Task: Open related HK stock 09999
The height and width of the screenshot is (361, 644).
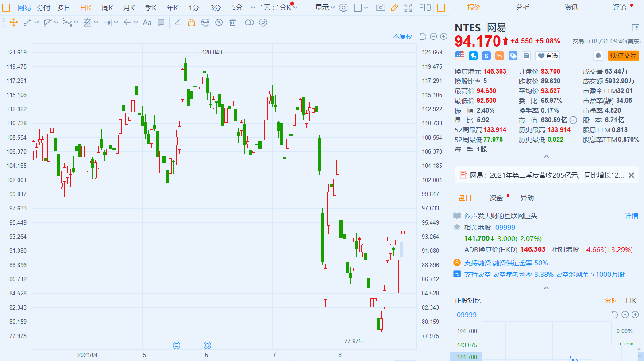Action: (505, 227)
